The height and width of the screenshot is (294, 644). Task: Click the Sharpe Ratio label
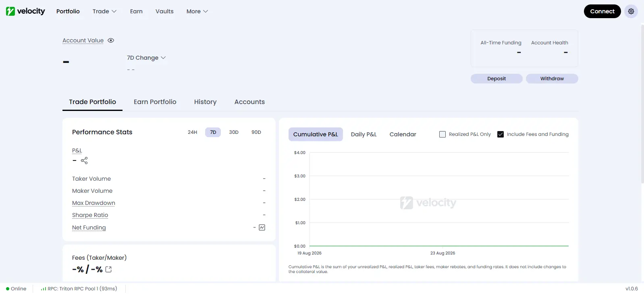click(x=90, y=215)
